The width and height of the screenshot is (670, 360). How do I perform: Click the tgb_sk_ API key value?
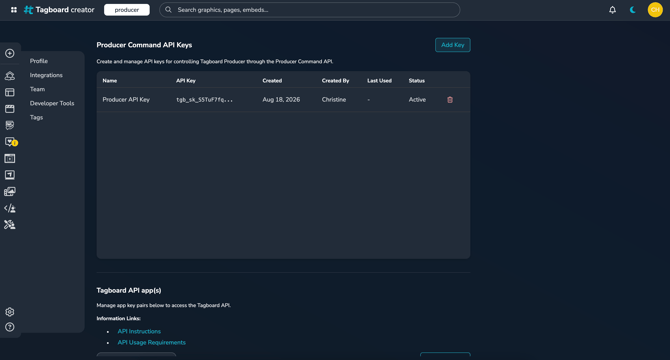[205, 100]
